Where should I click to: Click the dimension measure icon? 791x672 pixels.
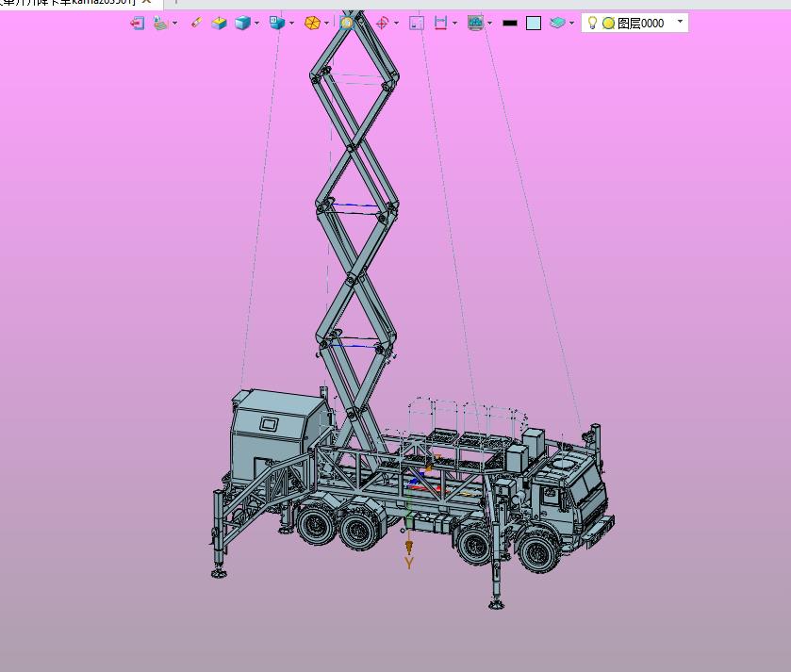coord(440,24)
